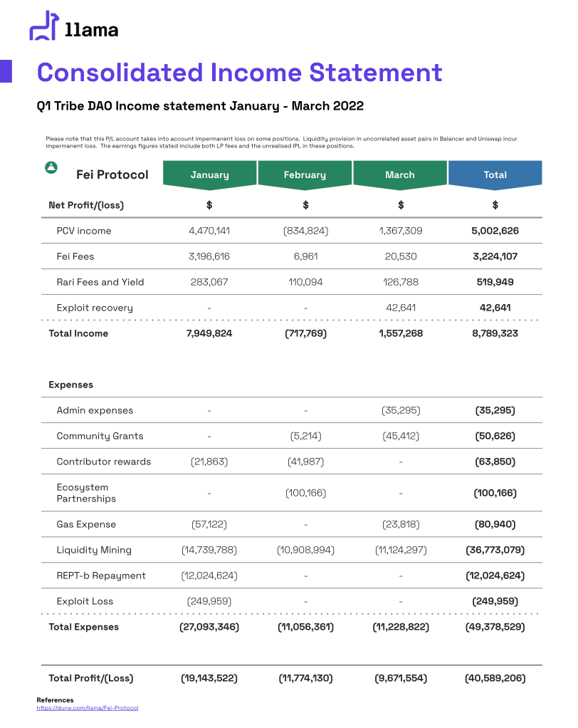Select the blue Total column header

coord(495,175)
